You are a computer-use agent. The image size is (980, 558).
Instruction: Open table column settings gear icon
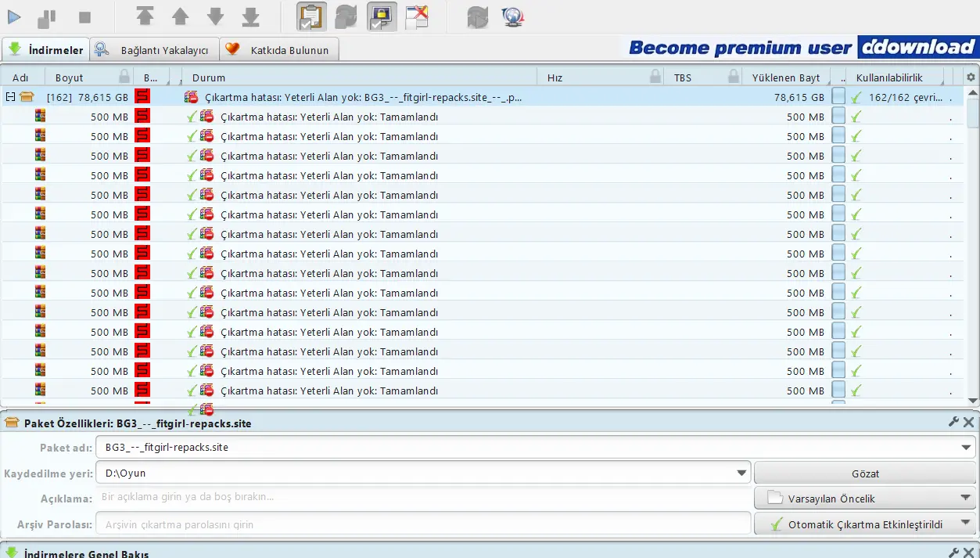coord(971,77)
